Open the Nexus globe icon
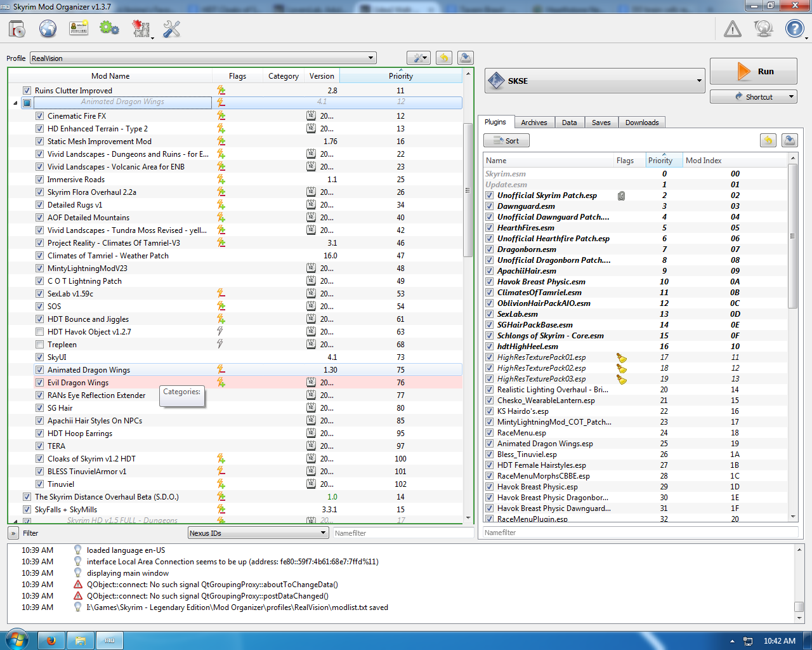 coord(48,29)
